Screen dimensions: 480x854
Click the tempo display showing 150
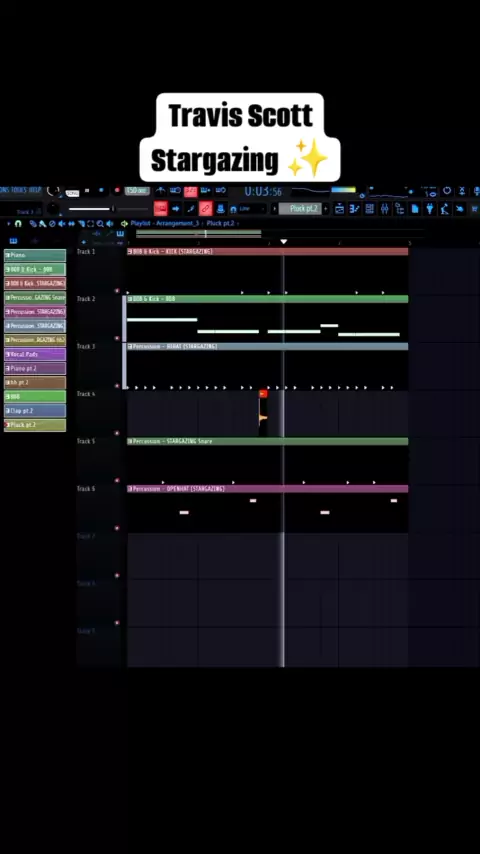coord(136,191)
